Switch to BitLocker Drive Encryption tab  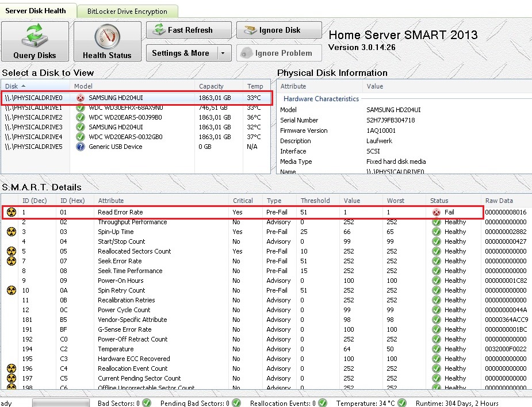[127, 11]
